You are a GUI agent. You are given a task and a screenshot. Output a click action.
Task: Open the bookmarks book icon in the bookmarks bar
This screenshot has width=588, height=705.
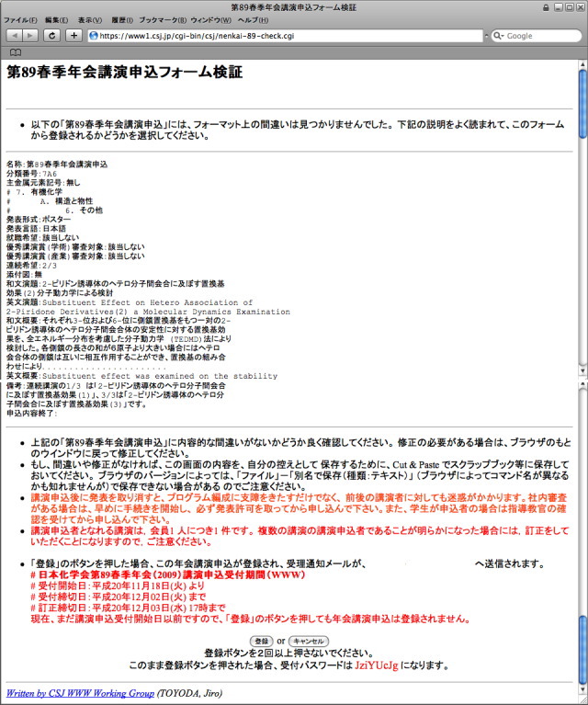point(15,52)
